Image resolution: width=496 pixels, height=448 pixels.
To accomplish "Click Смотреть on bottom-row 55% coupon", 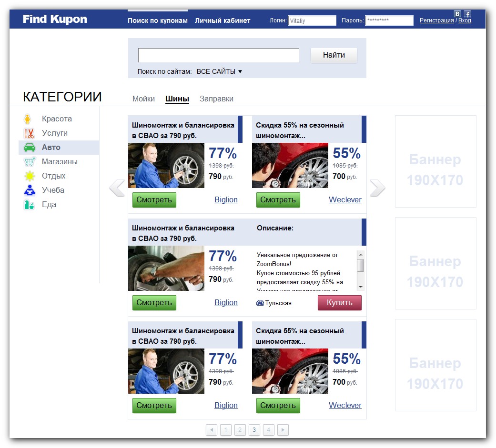I will click(278, 405).
